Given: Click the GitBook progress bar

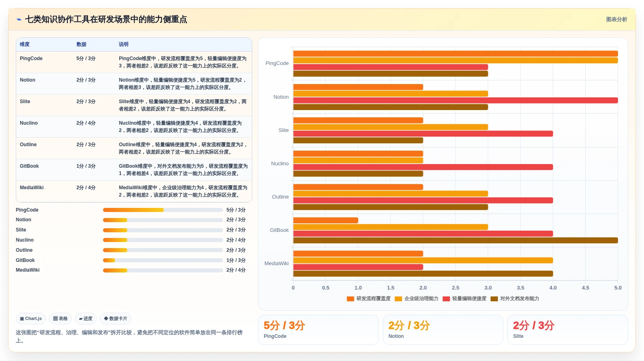Looking at the screenshot, I should (x=163, y=260).
